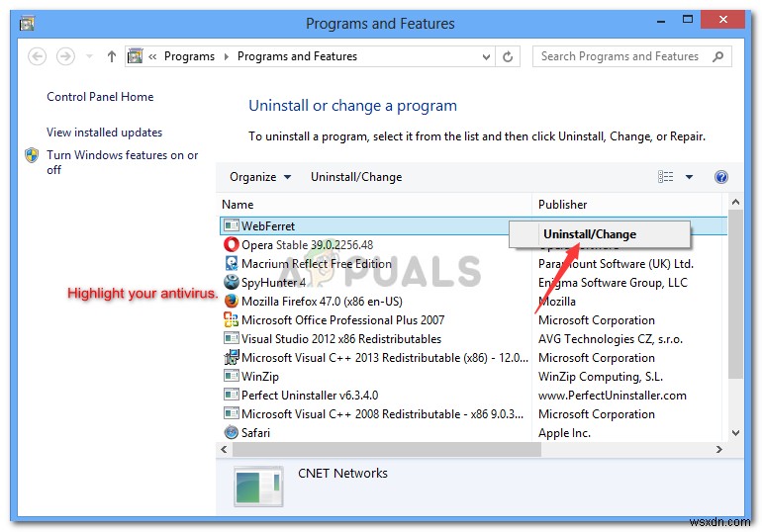Click the vertical scrollbar down arrow
This screenshot has height=532, width=762.
point(735,433)
